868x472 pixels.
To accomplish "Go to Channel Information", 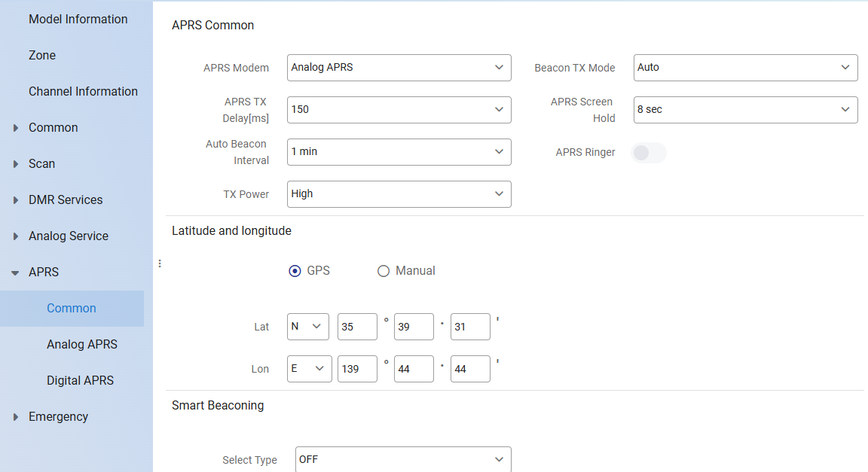I will [x=83, y=92].
